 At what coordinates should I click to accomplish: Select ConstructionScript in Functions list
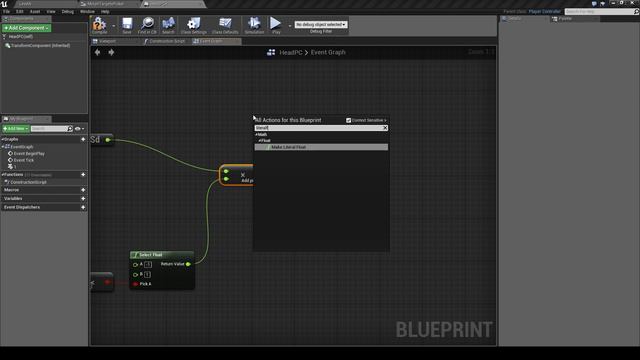tap(28, 182)
